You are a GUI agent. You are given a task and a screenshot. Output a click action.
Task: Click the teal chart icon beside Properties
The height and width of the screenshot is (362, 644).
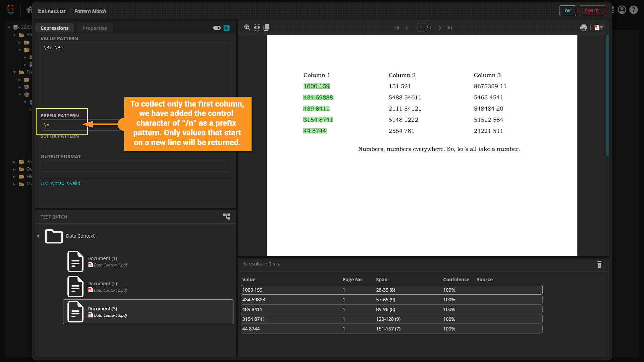coord(227,28)
